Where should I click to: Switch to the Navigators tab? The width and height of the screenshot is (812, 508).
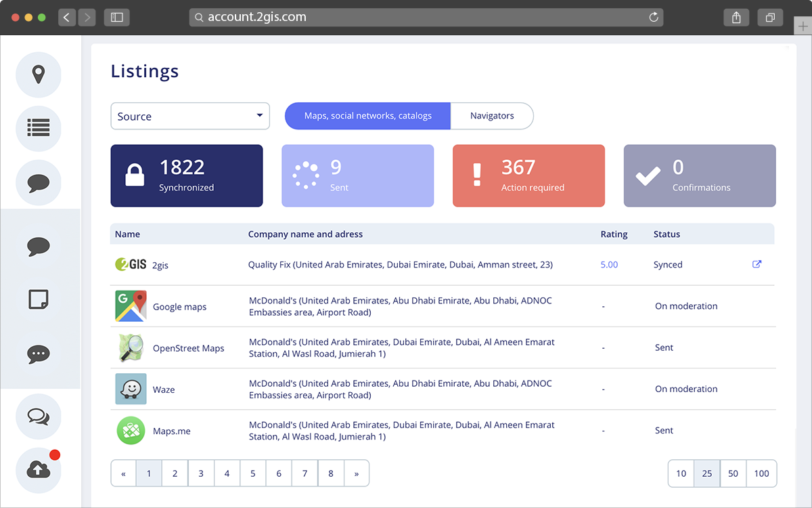pos(492,116)
